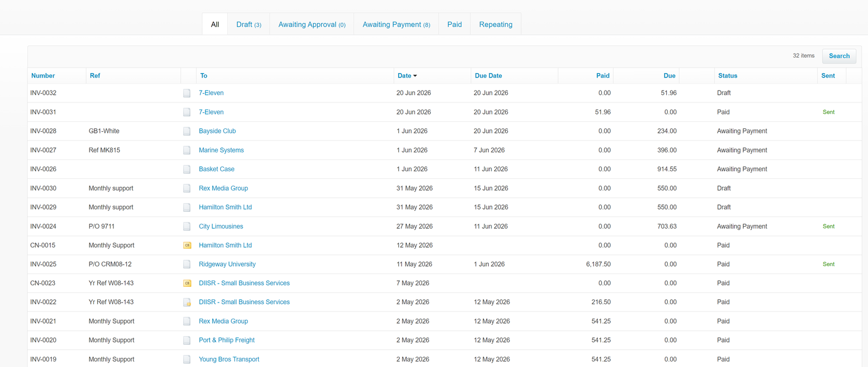Click paid amount 6,187.50
The width and height of the screenshot is (868, 367).
point(598,264)
